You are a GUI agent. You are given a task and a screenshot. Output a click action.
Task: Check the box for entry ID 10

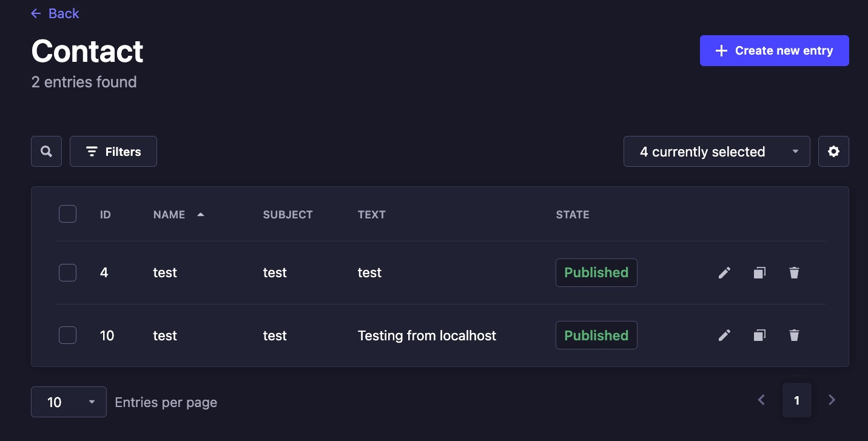click(67, 335)
